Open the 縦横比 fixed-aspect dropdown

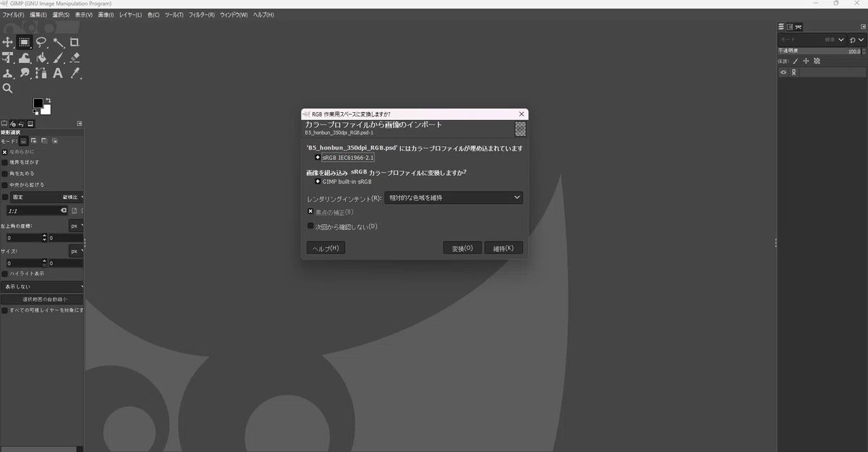(47, 197)
